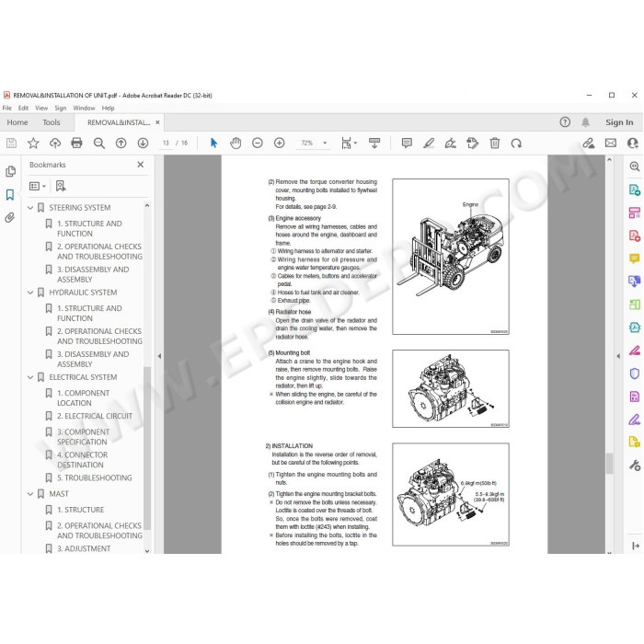Collapse MAST bookmark group
The image size is (644, 644).
click(x=30, y=494)
